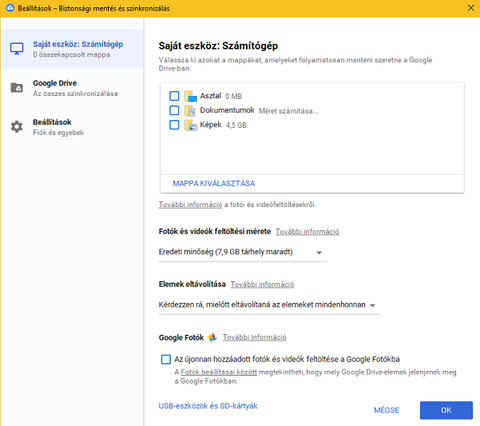Enable uploading new photos to Google Fotók
Screen dimensions: 480x426
[166, 359]
